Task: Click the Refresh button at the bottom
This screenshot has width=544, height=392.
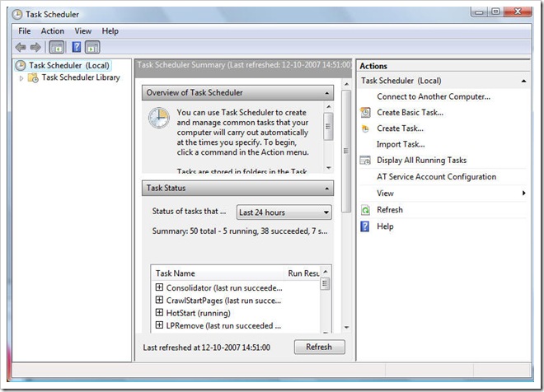Action: [320, 347]
